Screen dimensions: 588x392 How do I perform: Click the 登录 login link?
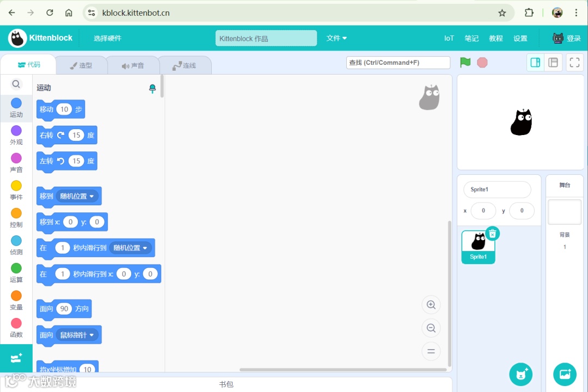(x=573, y=38)
